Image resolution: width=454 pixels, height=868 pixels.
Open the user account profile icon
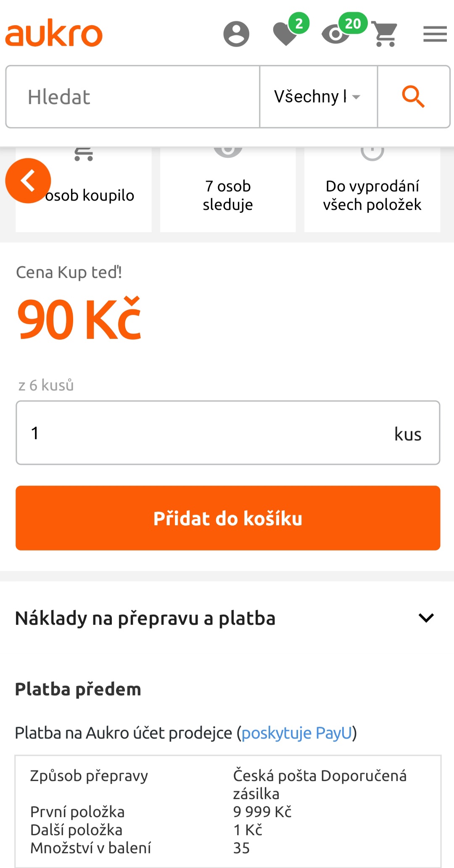[x=236, y=34]
